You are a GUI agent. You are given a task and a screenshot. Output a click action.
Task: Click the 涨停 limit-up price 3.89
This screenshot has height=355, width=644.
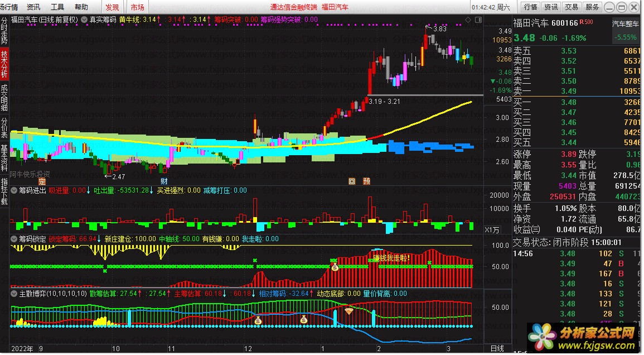(x=569, y=154)
